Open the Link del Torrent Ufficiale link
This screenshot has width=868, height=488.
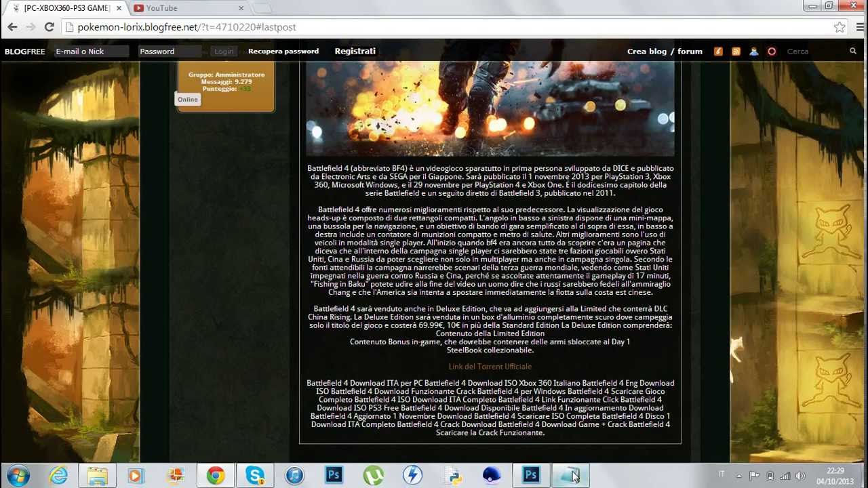click(490, 367)
